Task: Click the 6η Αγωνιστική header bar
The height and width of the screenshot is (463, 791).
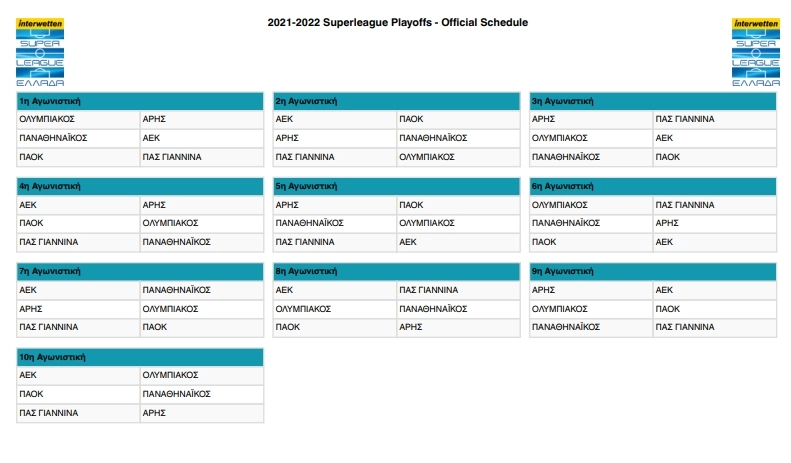Action: tap(653, 186)
